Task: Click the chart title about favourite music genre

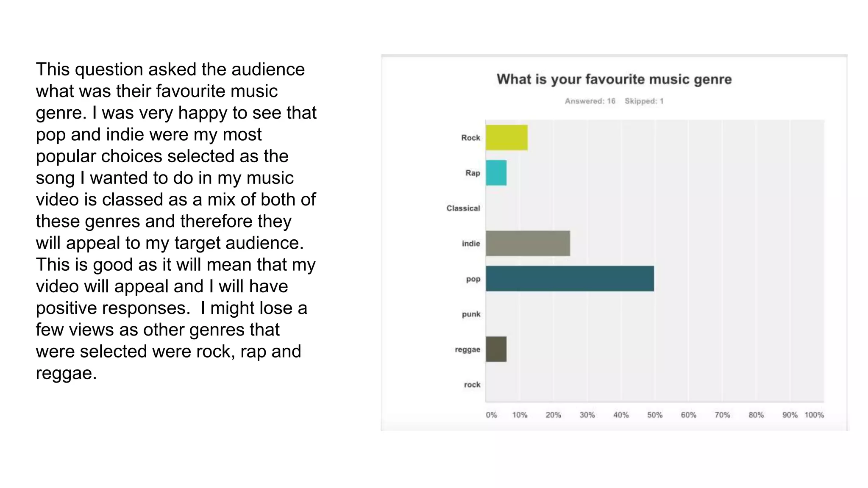Action: pos(614,79)
